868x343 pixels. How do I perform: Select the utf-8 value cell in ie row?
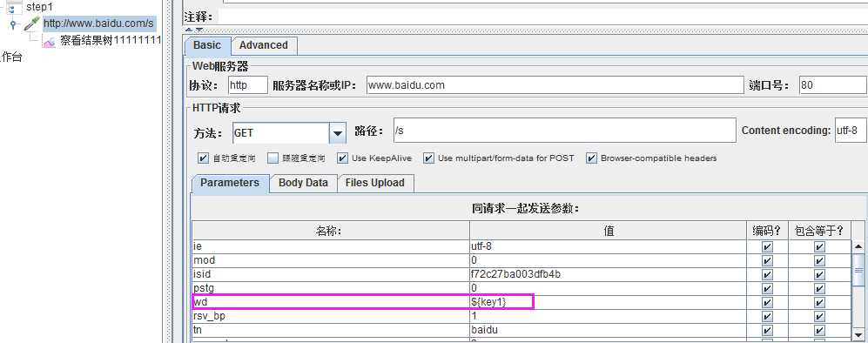click(x=609, y=246)
